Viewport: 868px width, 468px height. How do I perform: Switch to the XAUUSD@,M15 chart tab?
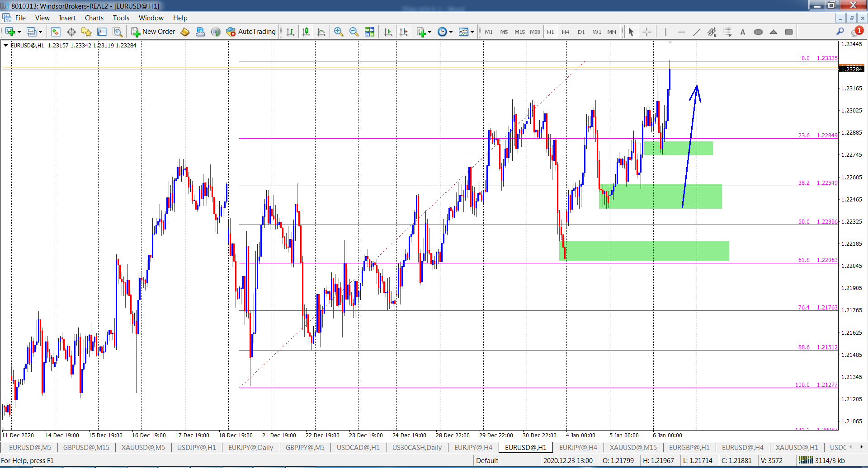(633, 447)
